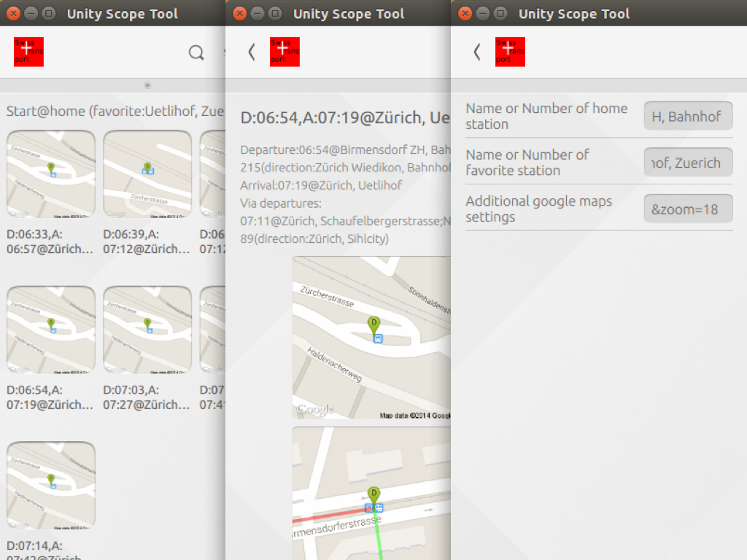Close the middle Unity Scope Tool window
Image resolution: width=747 pixels, height=560 pixels.
[x=239, y=13]
